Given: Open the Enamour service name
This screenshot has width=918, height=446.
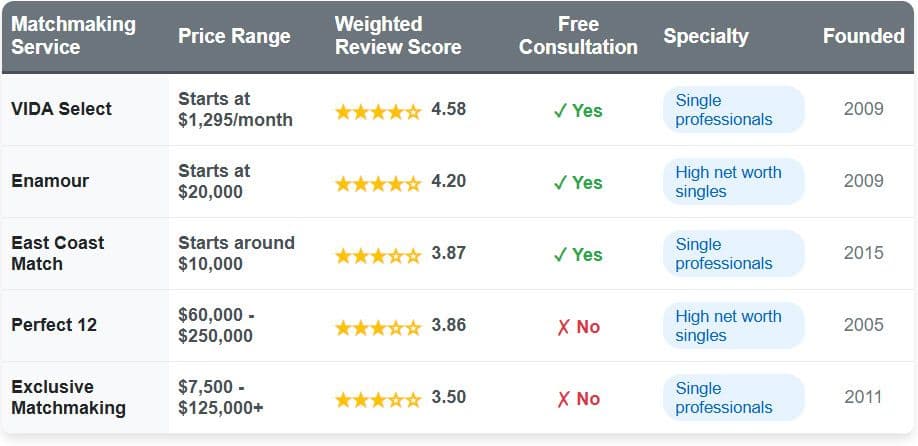Looking at the screenshot, I should click(50, 181).
